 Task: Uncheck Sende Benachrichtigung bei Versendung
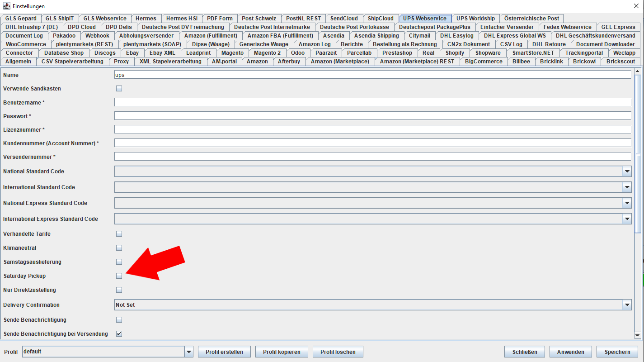click(x=119, y=334)
